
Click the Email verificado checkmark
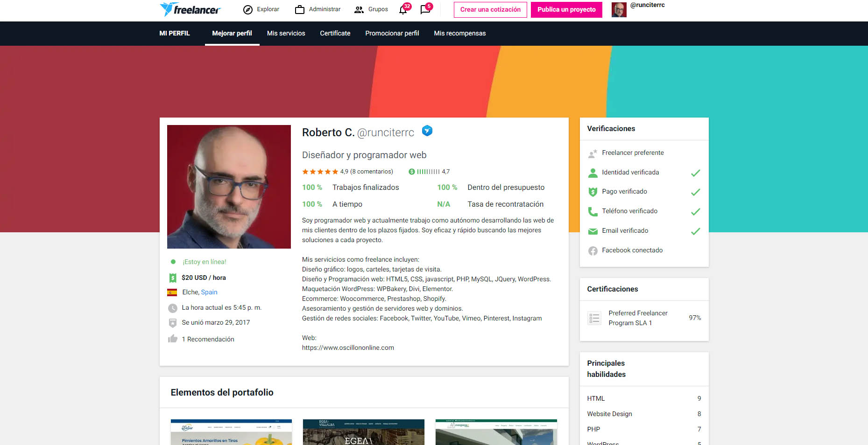click(x=695, y=231)
